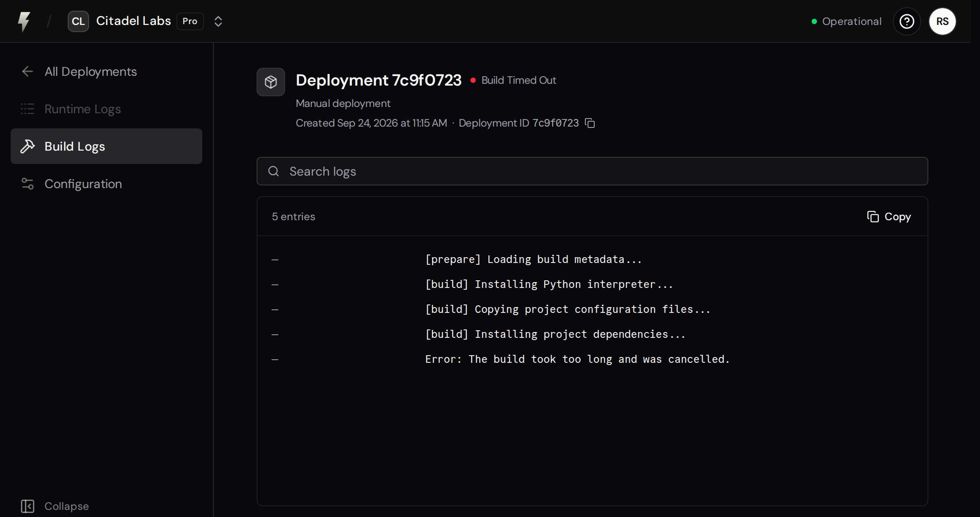View the Operational status indicator
Image resolution: width=980 pixels, height=517 pixels.
(x=846, y=21)
